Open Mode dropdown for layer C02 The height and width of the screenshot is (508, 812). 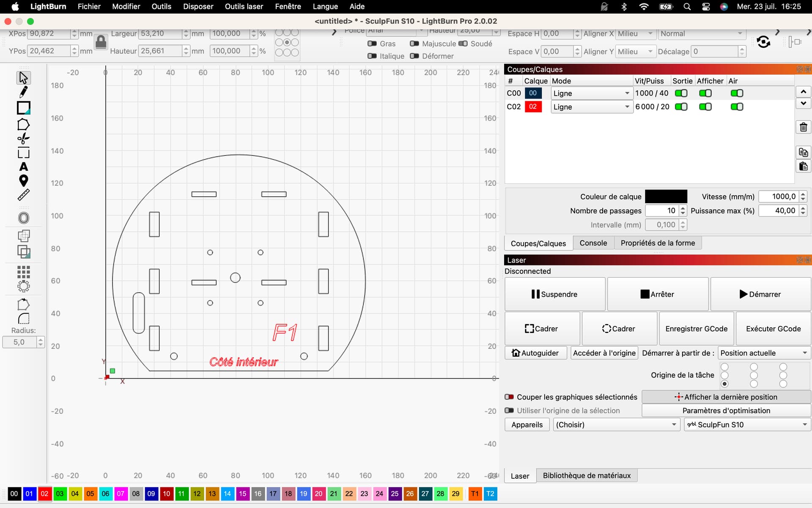coord(592,107)
